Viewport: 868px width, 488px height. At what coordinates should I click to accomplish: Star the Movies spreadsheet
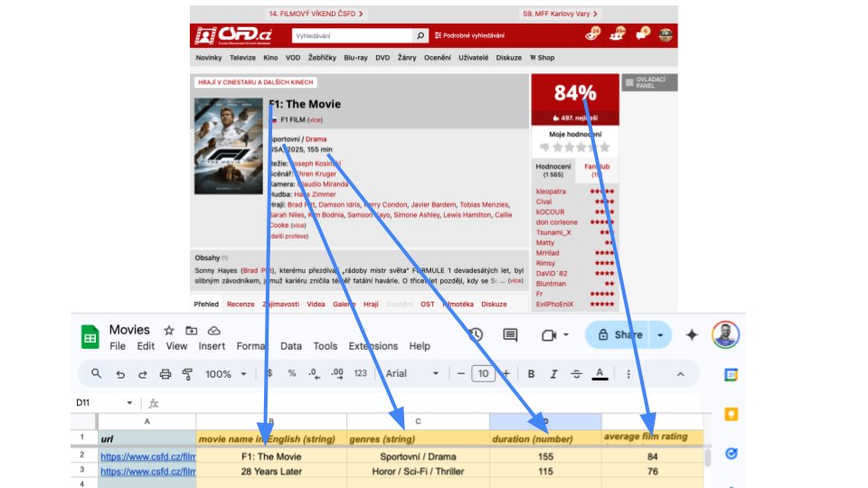click(x=169, y=331)
